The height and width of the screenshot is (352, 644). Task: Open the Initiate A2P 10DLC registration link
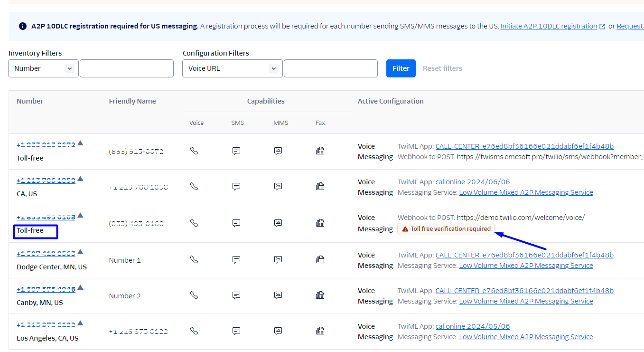pos(549,26)
